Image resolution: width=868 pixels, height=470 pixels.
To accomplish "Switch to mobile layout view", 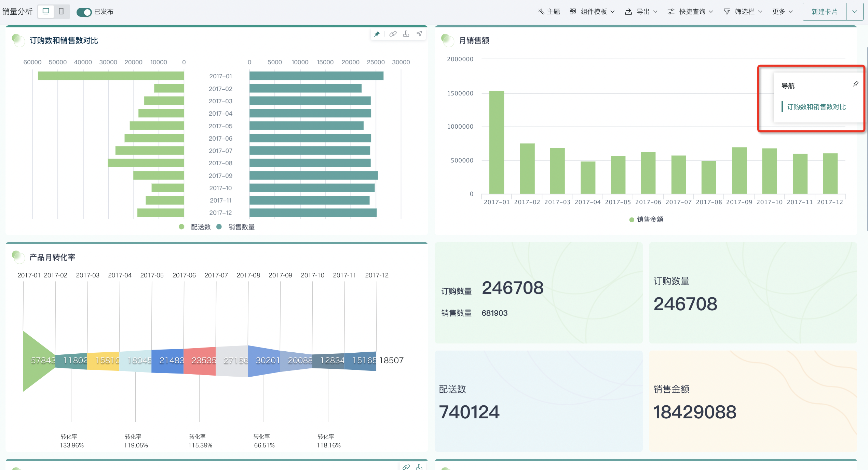I will [61, 11].
